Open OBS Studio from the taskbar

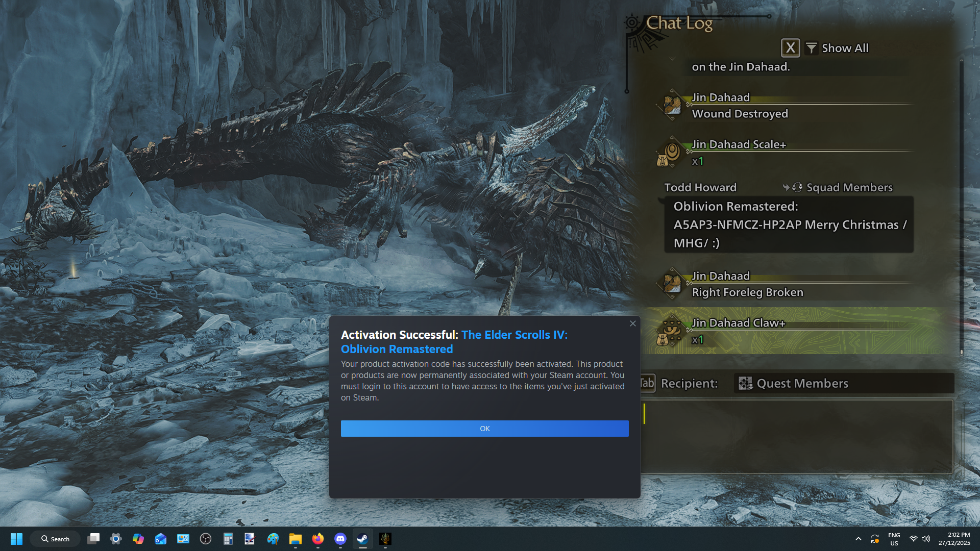coord(206,539)
